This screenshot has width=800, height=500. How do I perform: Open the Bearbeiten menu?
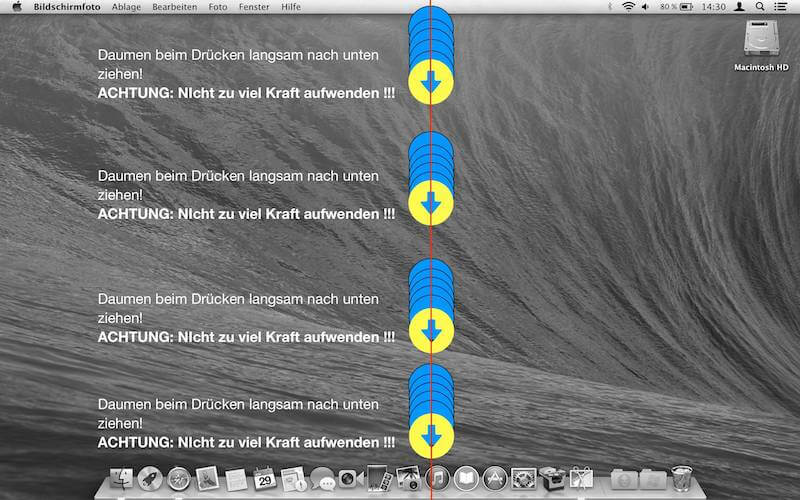(x=174, y=7)
